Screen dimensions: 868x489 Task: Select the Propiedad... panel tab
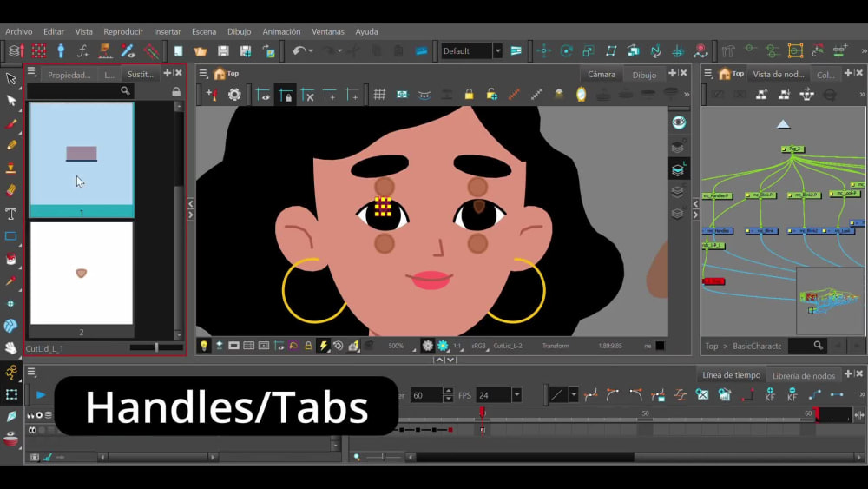coord(69,74)
